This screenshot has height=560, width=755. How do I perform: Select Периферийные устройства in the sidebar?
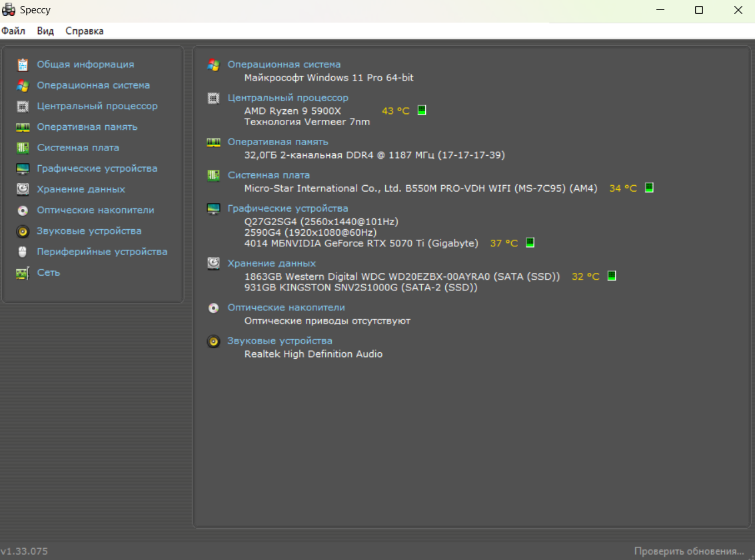pos(102,252)
